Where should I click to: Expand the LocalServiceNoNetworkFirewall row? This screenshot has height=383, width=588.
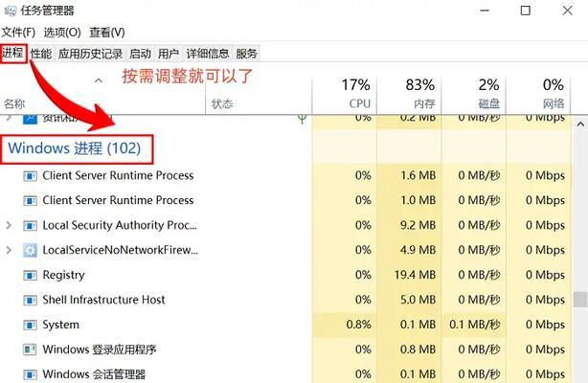(9, 250)
